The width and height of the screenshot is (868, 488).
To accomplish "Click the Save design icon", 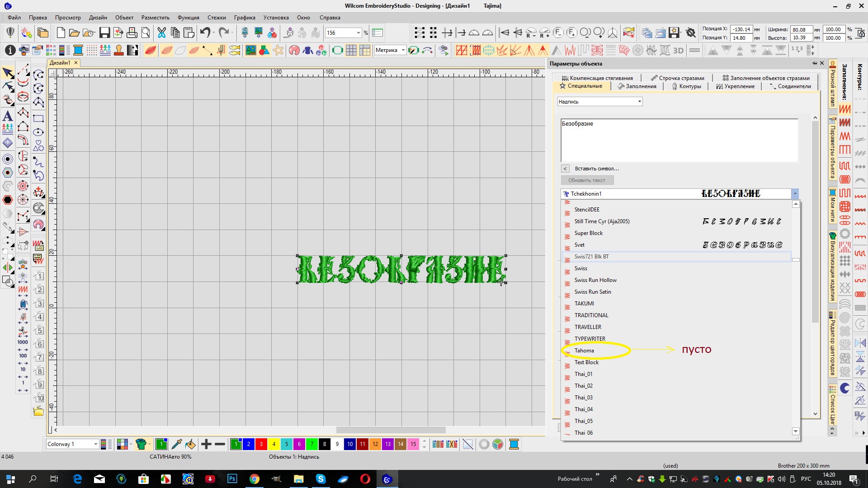I will click(104, 33).
